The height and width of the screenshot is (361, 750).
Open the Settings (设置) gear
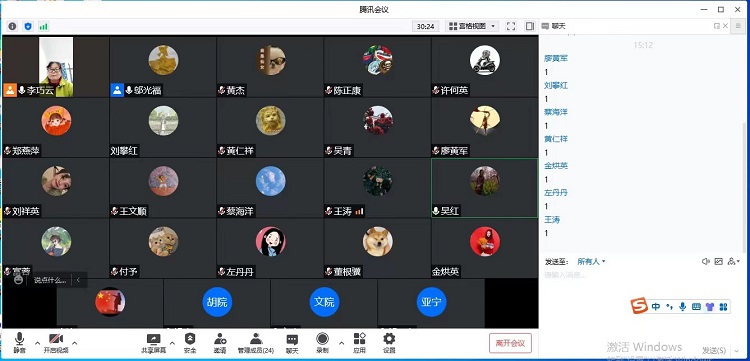tap(389, 343)
